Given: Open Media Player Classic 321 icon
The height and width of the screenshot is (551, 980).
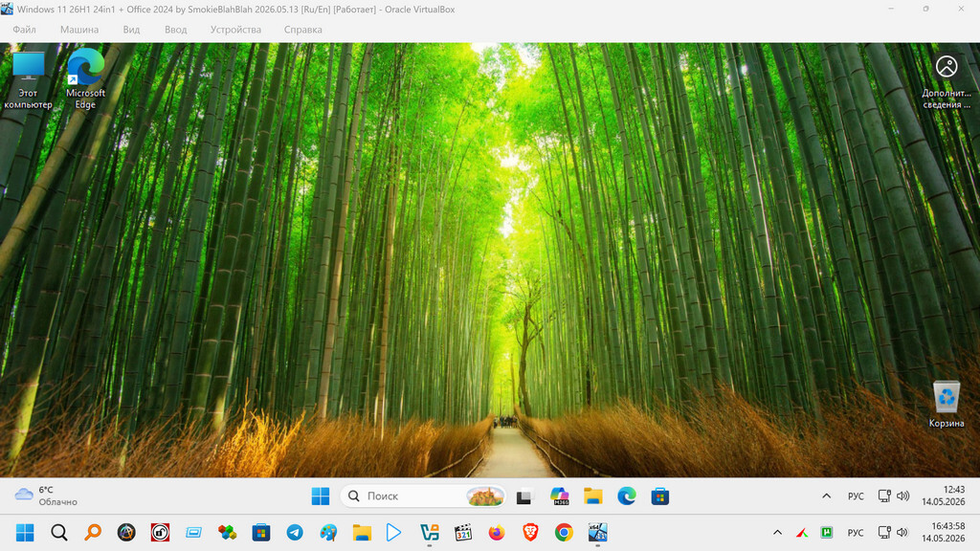Looking at the screenshot, I should (463, 532).
